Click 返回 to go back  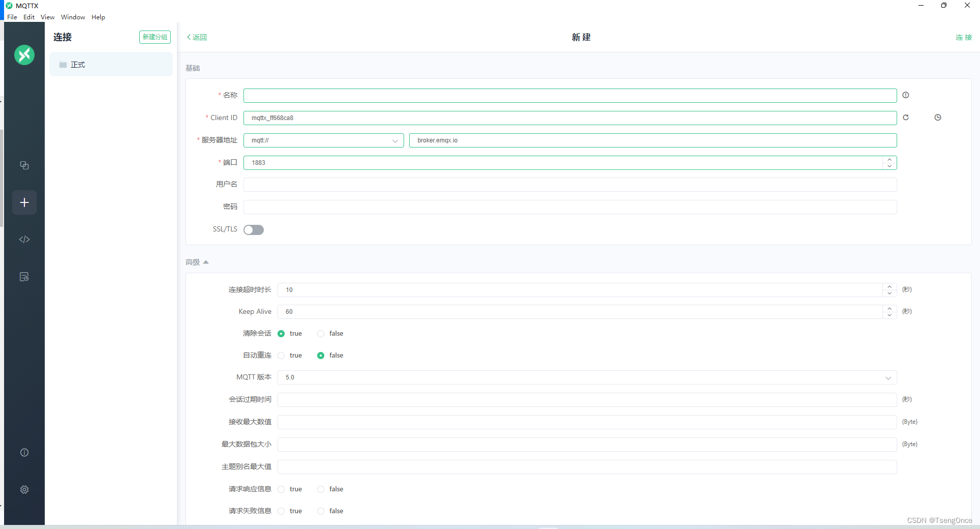pos(197,37)
